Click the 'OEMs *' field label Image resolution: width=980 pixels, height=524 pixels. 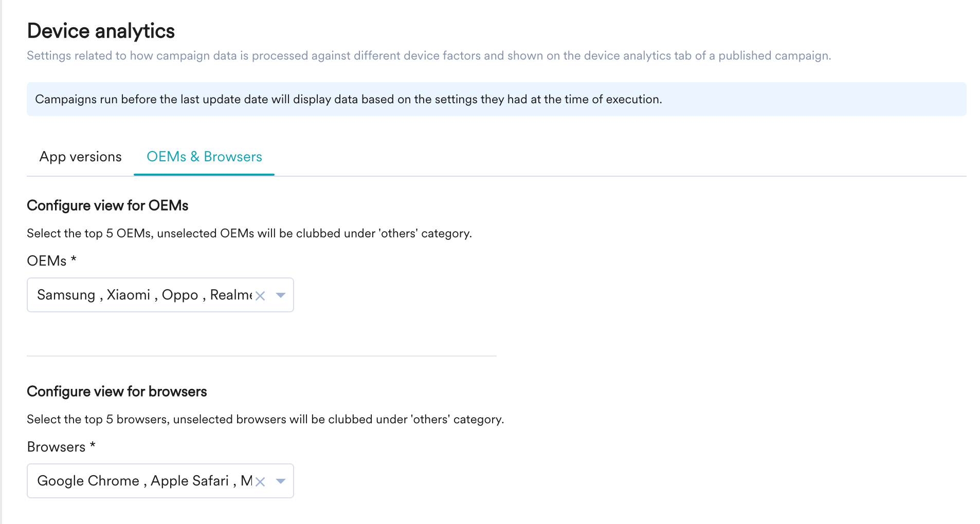pos(52,260)
